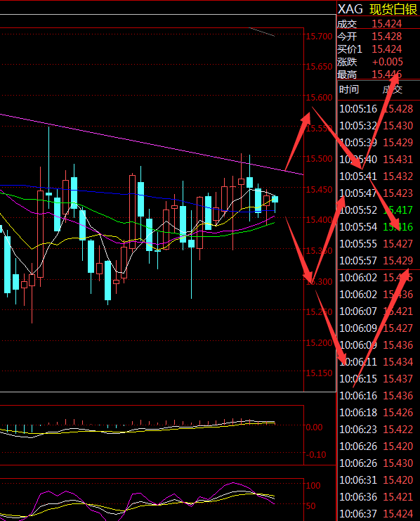Screen dimensions: 420x521
Task: Click the 15.500 price axis label
Action: (319, 159)
